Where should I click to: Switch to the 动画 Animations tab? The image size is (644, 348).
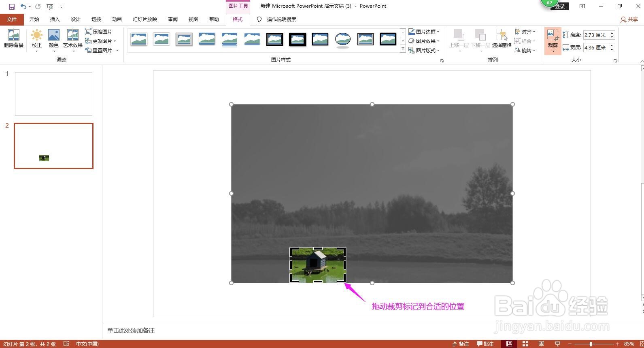pyautogui.click(x=117, y=19)
